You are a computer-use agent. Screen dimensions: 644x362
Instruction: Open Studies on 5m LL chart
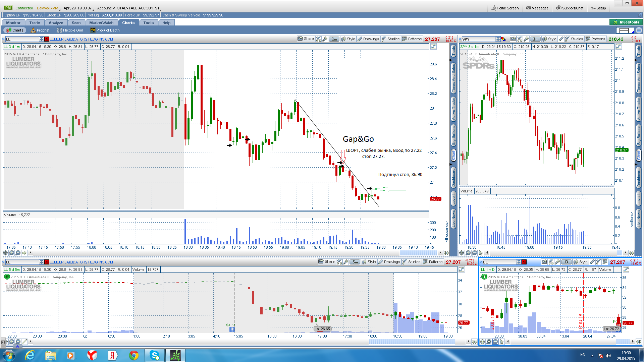[411, 262]
